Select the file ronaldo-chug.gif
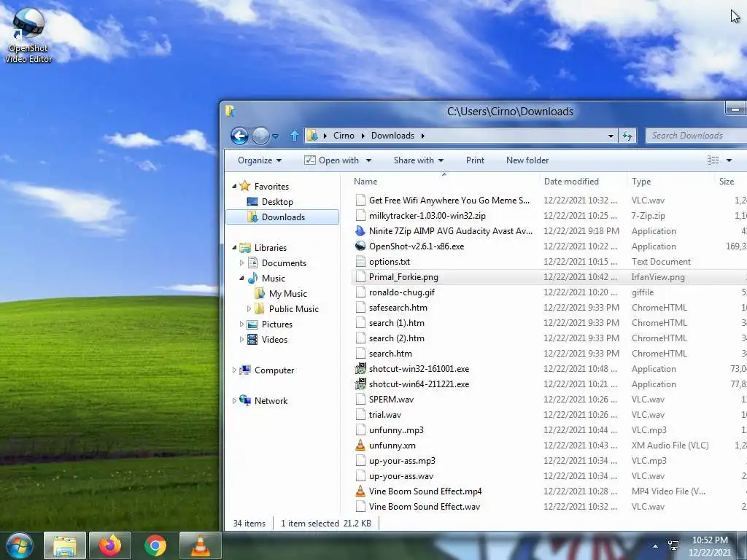The width and height of the screenshot is (747, 560). pos(402,292)
